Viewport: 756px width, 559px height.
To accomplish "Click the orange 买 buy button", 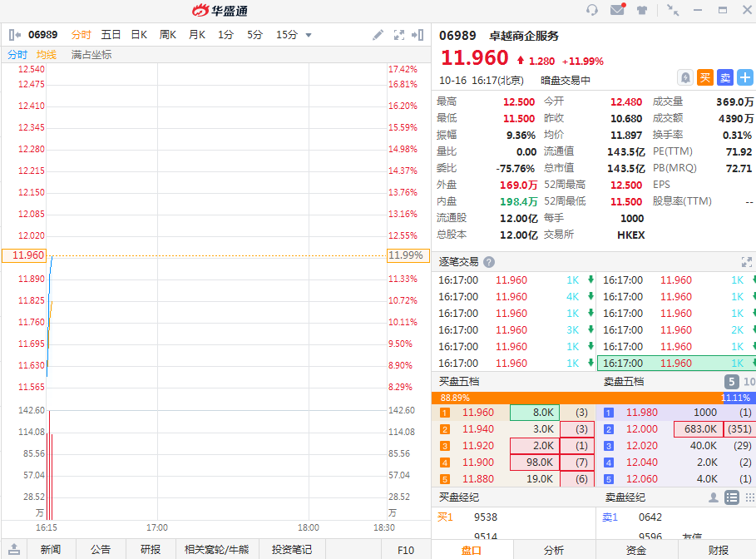I will 705,77.
